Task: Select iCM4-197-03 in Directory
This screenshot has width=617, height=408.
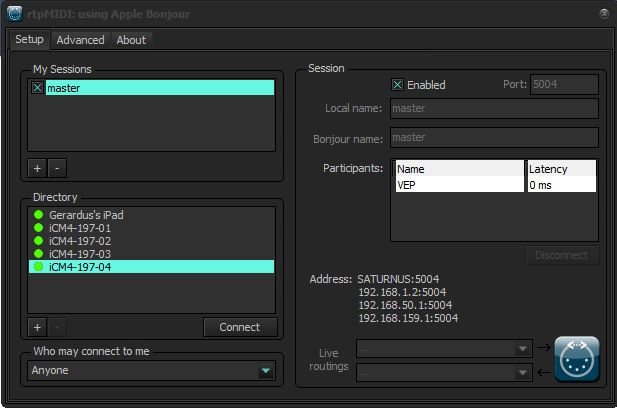Action: tap(151, 254)
